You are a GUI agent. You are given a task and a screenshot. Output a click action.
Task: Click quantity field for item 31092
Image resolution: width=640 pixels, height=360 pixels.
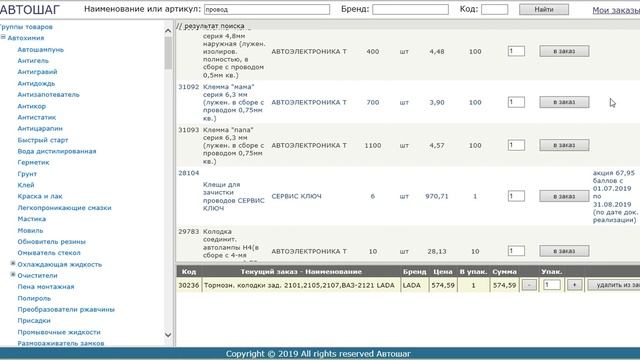point(516,102)
